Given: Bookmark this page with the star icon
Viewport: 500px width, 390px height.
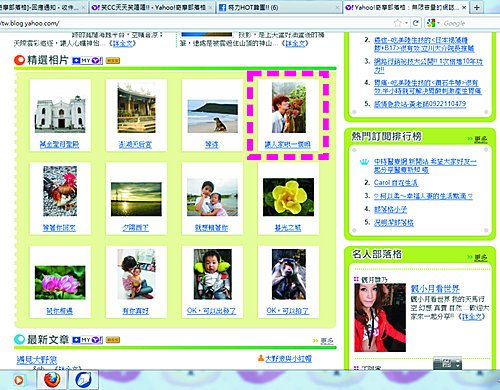Looking at the screenshot, I should click(x=397, y=23).
